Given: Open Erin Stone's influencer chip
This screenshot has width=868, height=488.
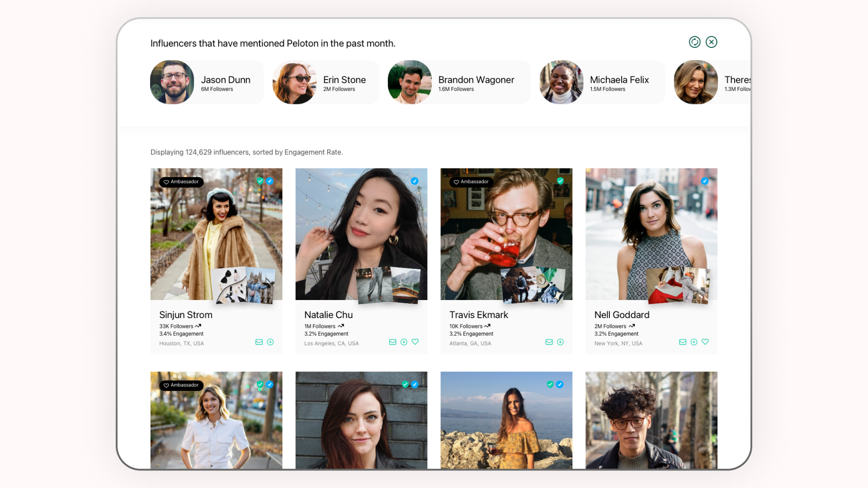Looking at the screenshot, I should [x=325, y=82].
